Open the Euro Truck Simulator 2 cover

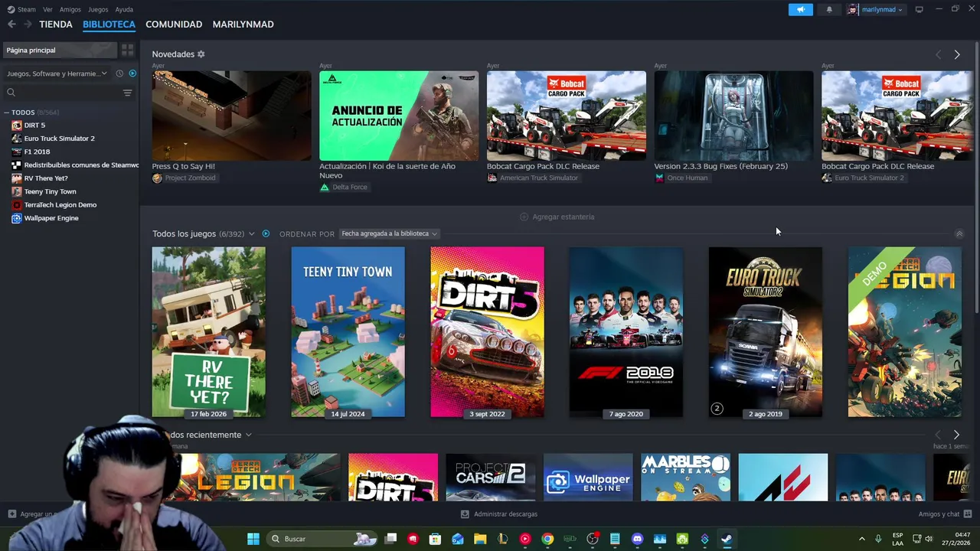point(766,331)
